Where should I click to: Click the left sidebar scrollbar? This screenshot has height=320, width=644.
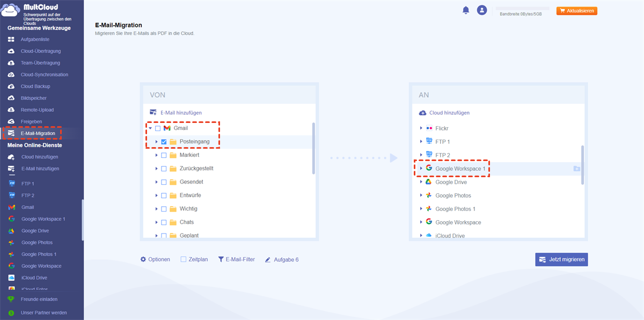[x=83, y=220]
